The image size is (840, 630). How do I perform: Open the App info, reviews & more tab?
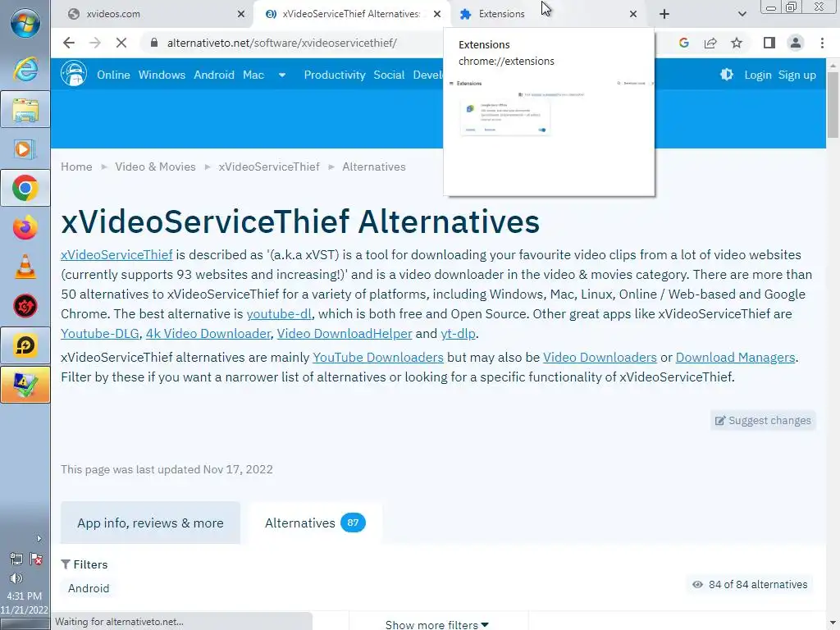[x=151, y=523]
